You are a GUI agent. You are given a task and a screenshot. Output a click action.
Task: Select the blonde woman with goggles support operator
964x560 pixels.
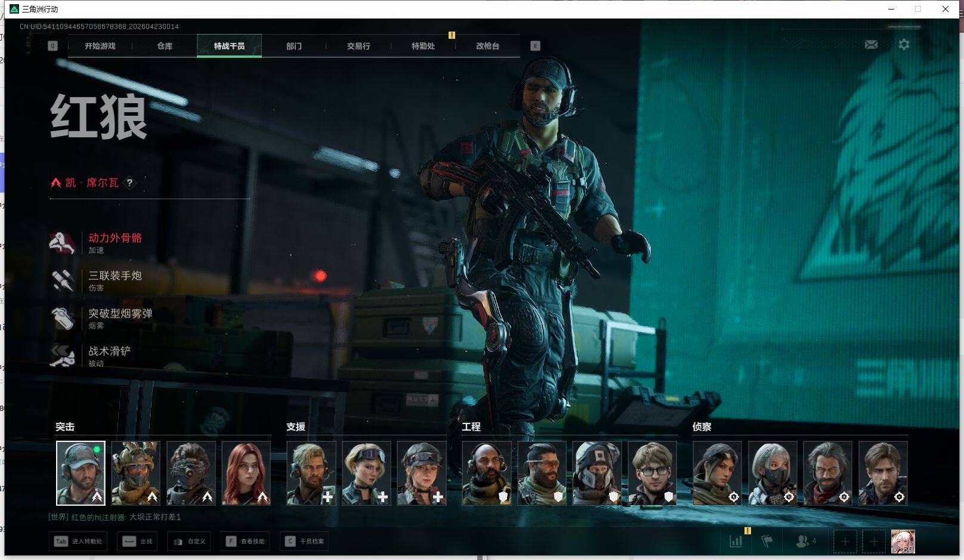click(x=366, y=473)
